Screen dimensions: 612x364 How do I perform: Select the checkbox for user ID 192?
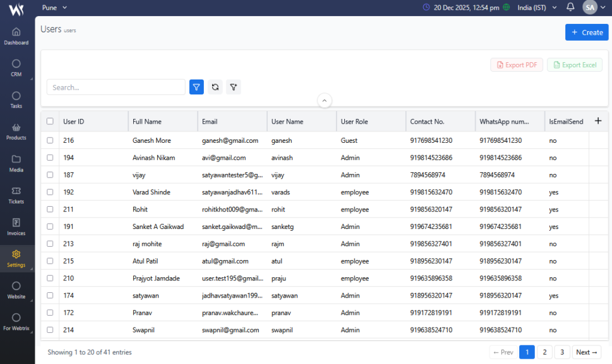(x=50, y=192)
